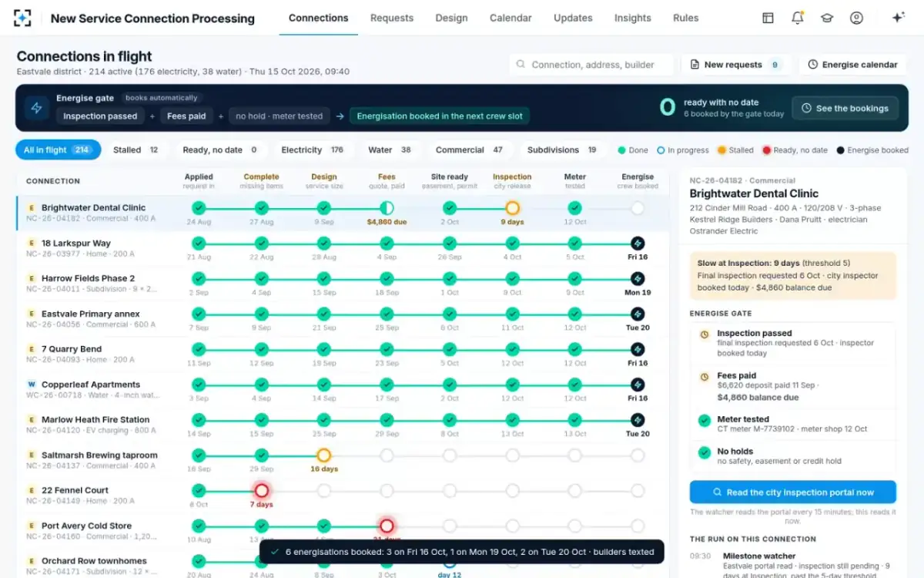Click See the bookings button
The image size is (924, 578).
click(845, 109)
